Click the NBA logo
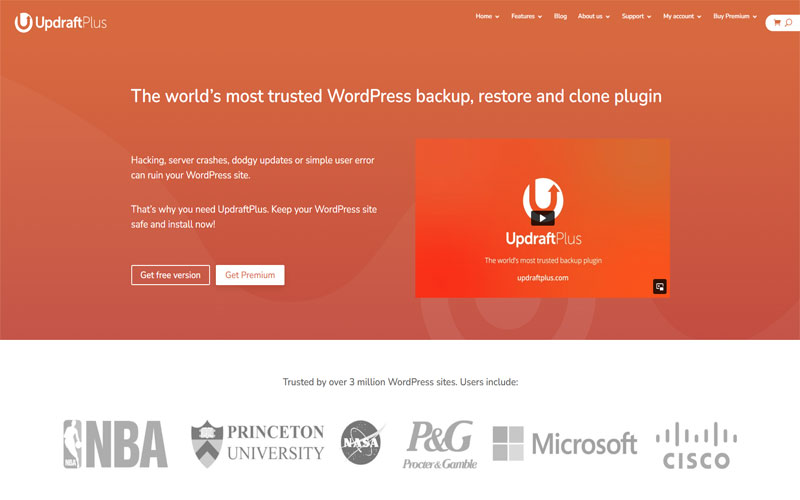Image resolution: width=800 pixels, height=500 pixels. [115, 444]
